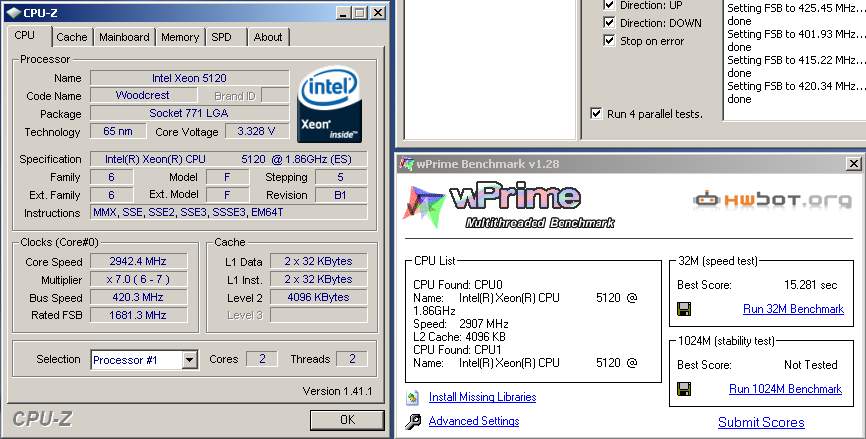The width and height of the screenshot is (866, 439).
Task: Click the wPrime colorful logo graphic
Action: pos(424,207)
